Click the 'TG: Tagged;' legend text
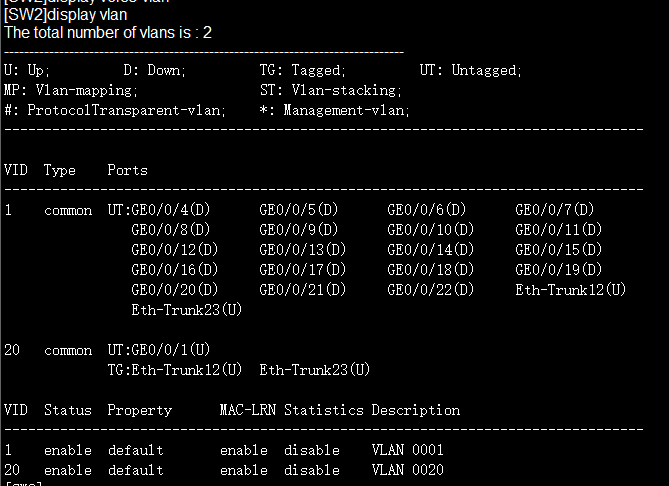Viewport: 669px width, 486px height. 303,70
